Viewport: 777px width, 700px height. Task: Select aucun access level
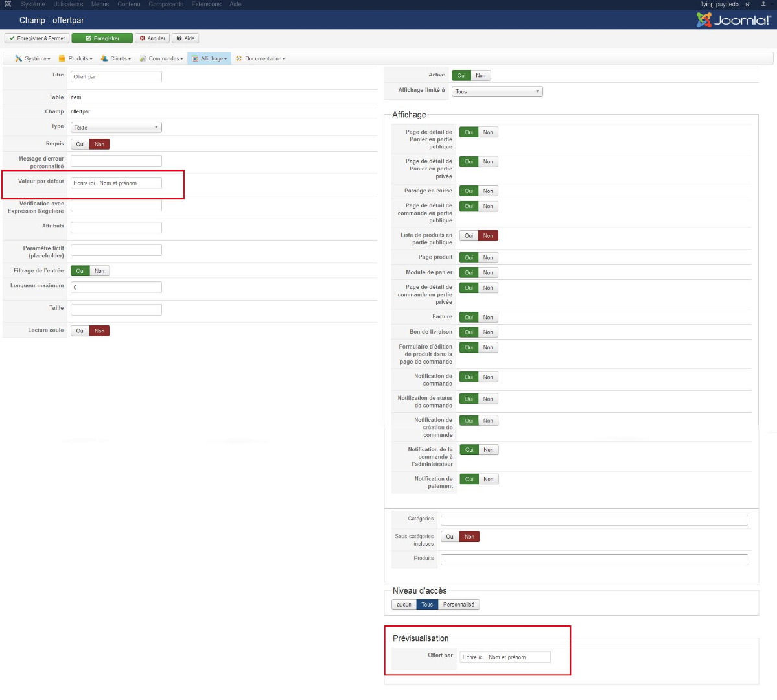pyautogui.click(x=404, y=604)
